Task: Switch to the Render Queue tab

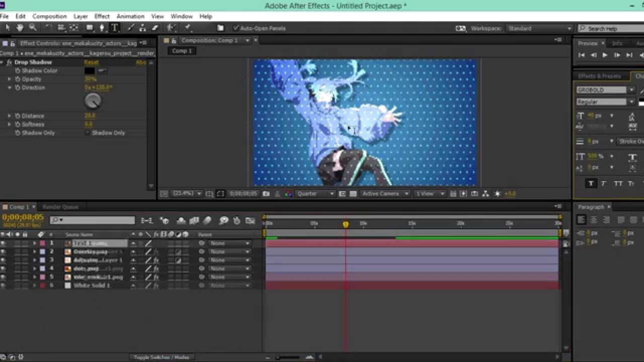Action: 60,207
